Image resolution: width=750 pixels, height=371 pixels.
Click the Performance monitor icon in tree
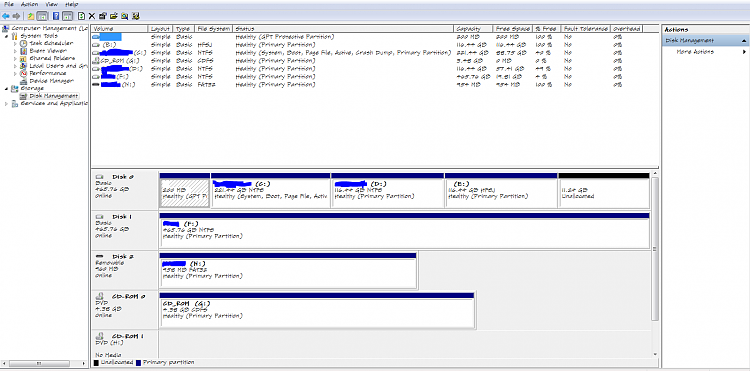point(23,74)
